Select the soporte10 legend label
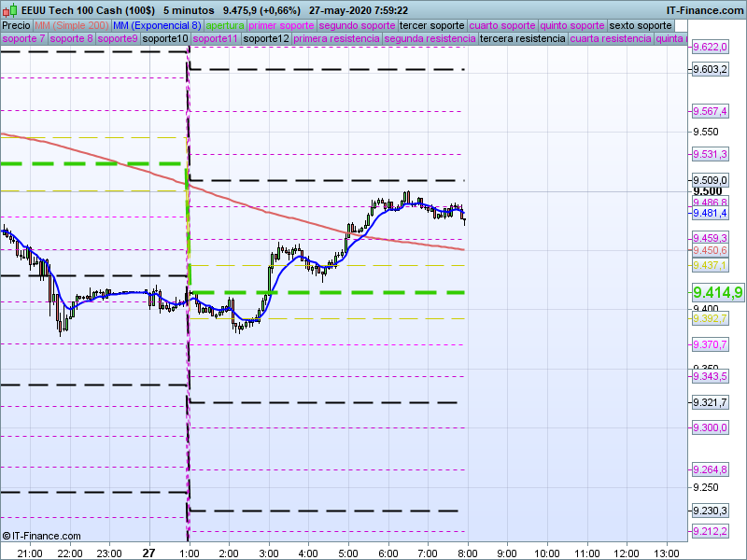 pyautogui.click(x=168, y=39)
